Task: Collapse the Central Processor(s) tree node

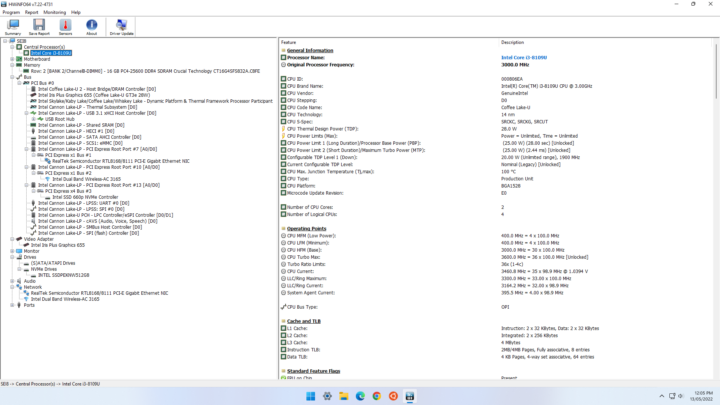Action: click(12, 47)
